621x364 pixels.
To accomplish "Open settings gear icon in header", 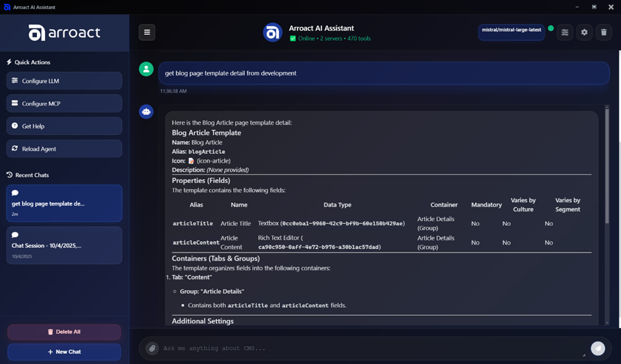I will (x=584, y=32).
